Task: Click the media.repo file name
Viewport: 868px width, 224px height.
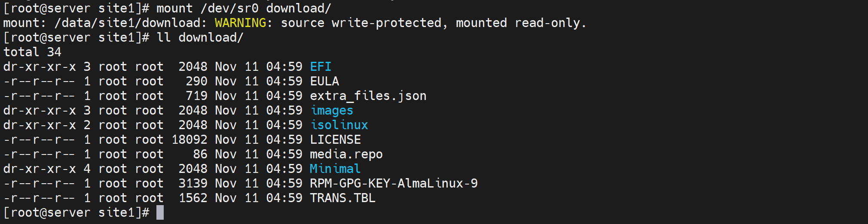Action: coord(346,154)
